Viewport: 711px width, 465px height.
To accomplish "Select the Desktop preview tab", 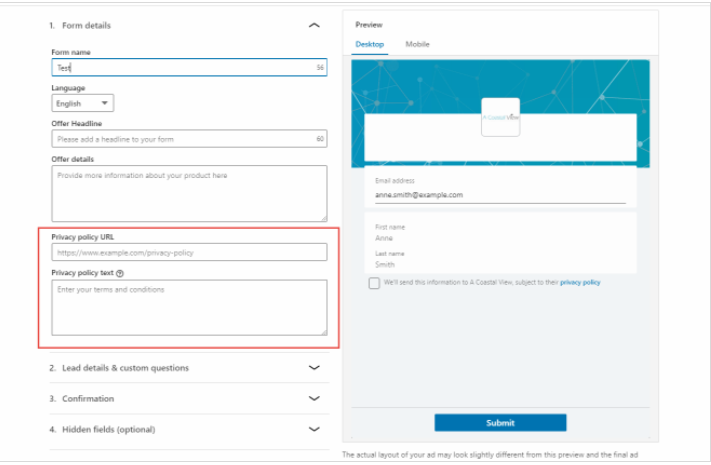I will click(369, 45).
